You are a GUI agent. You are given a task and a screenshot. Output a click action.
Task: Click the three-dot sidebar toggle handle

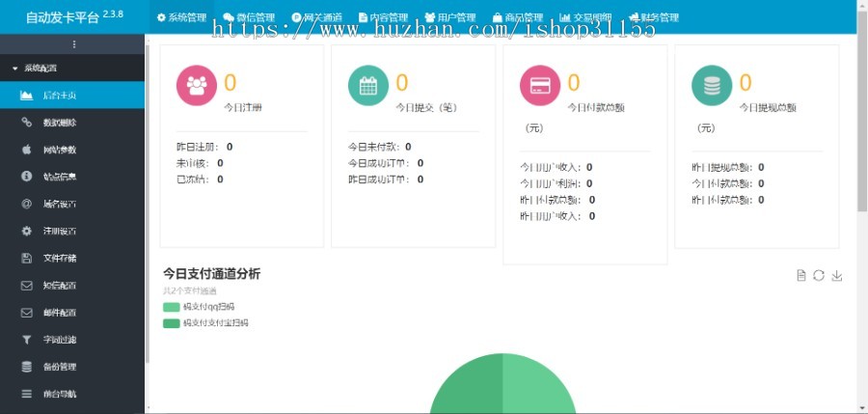click(x=74, y=44)
